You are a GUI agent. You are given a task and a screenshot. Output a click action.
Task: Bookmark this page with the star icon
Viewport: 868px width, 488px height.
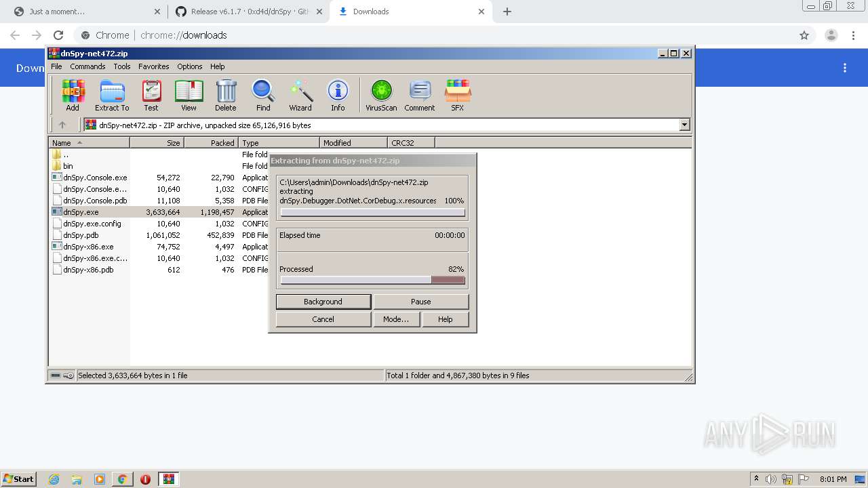coord(804,35)
